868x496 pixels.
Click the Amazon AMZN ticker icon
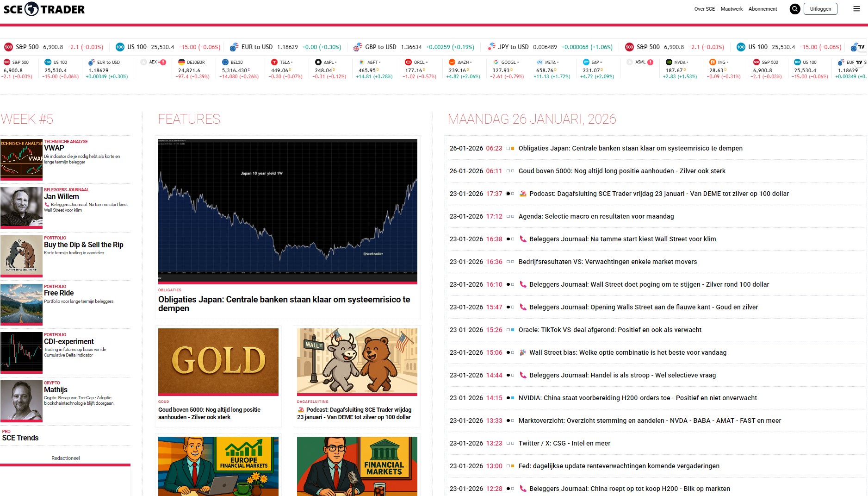coord(452,62)
